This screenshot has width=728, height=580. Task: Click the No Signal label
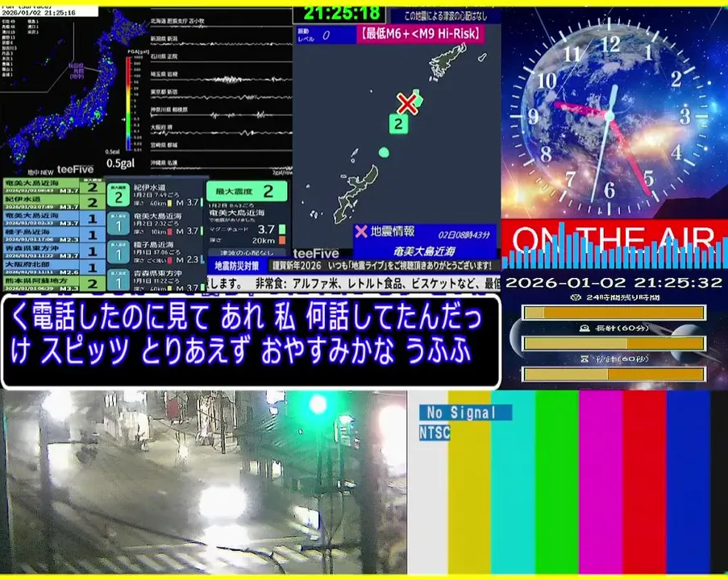pos(465,412)
